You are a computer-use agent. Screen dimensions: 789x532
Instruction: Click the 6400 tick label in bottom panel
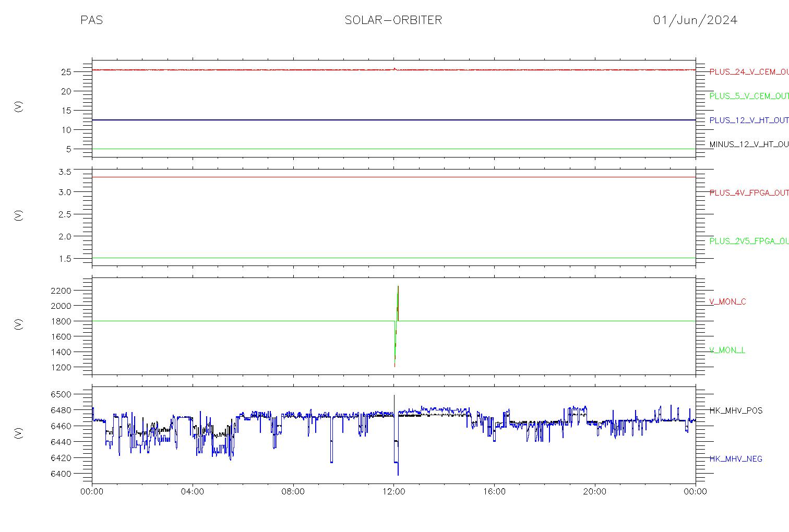[61, 474]
